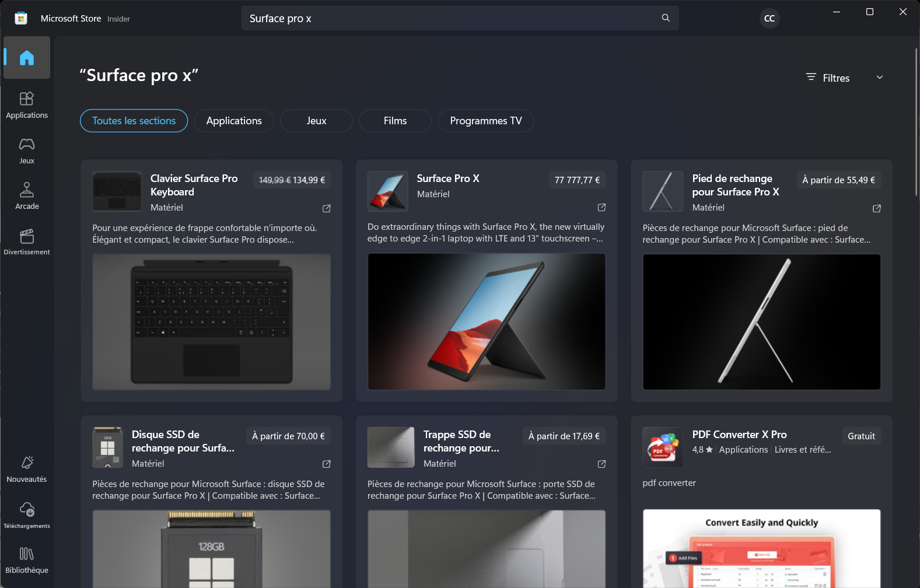920x588 pixels.
Task: Click the Clavier Surface Pro Keyboard title
Action: point(194,185)
